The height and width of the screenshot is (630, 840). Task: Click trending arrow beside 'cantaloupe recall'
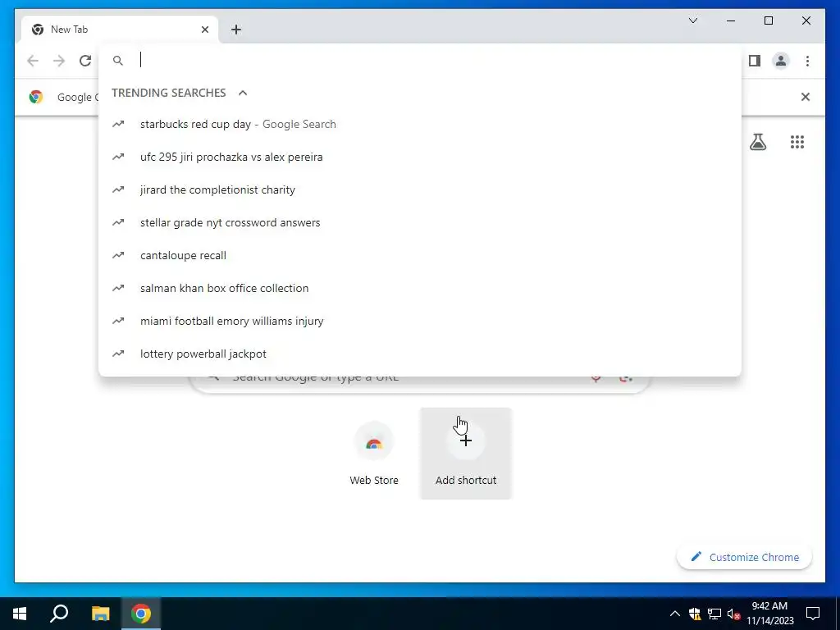coord(118,256)
